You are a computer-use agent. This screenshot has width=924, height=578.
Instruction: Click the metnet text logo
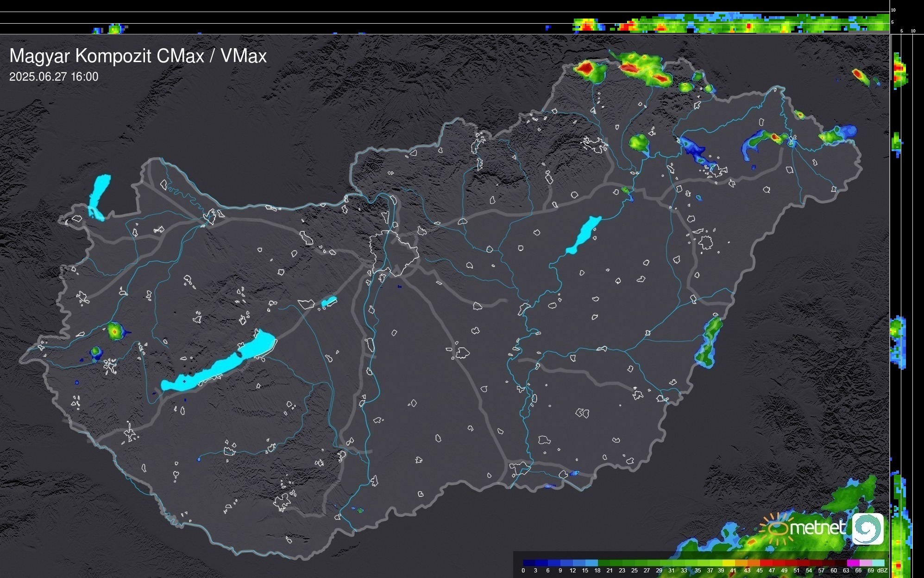(817, 527)
